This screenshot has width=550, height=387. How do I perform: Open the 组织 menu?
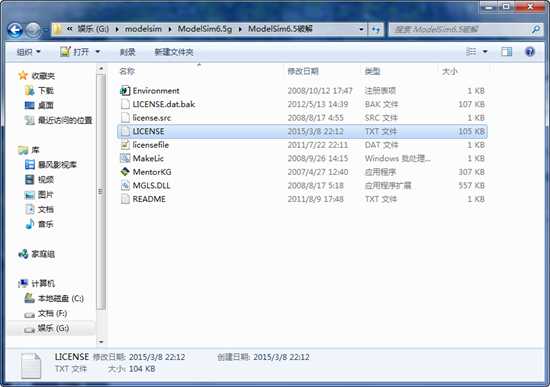coord(28,52)
